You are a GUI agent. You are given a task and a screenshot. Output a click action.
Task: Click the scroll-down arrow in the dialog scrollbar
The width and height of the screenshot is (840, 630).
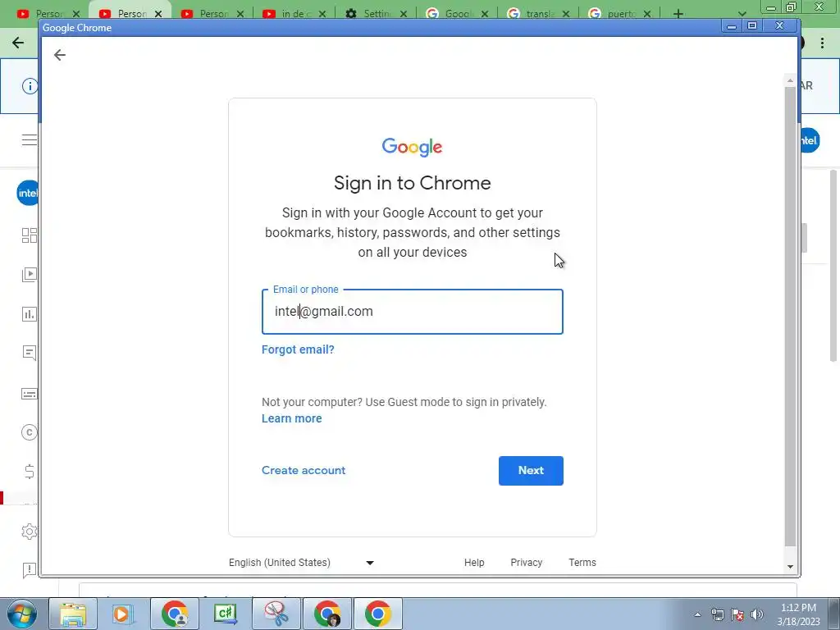tap(790, 567)
